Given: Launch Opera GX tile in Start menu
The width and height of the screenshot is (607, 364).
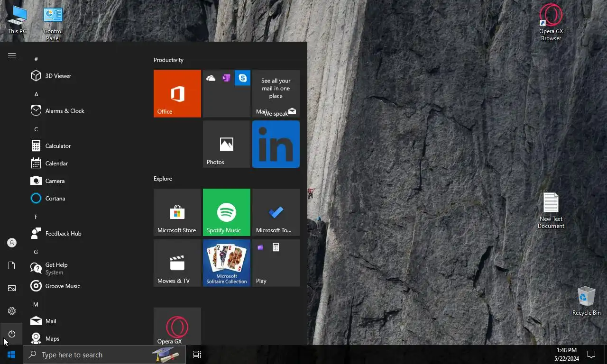Looking at the screenshot, I should tap(177, 327).
